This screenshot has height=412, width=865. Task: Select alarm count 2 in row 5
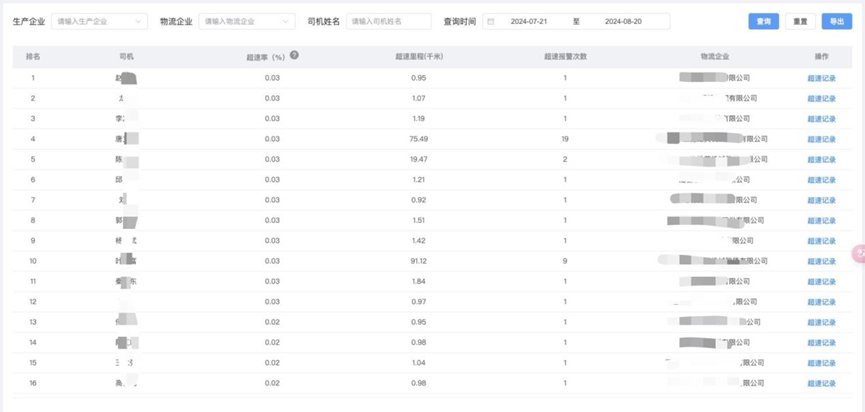click(x=565, y=159)
